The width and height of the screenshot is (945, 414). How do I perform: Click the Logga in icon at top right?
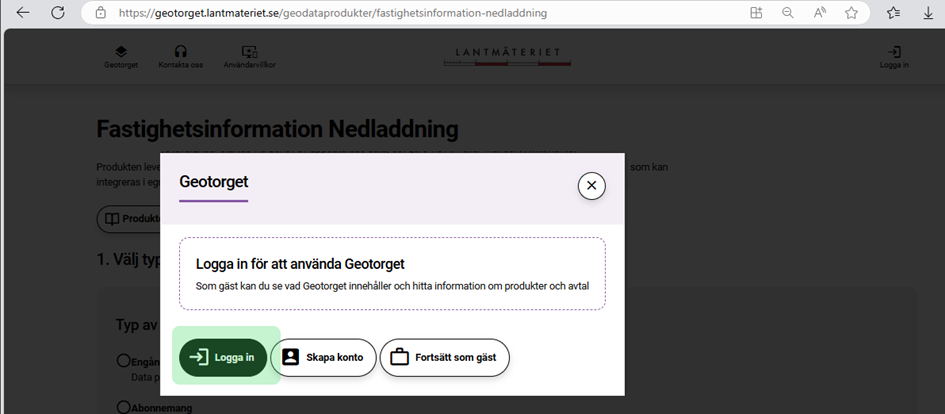[x=894, y=52]
